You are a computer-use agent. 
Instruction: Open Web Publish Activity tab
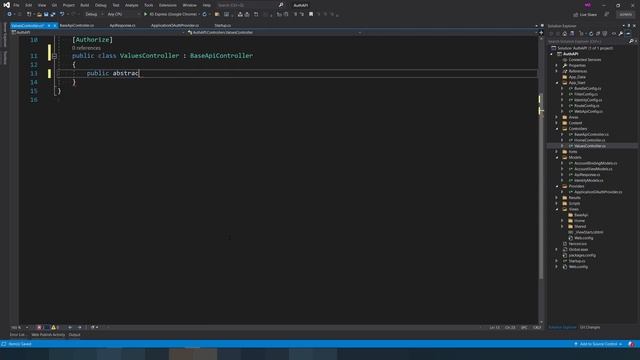coord(48,335)
